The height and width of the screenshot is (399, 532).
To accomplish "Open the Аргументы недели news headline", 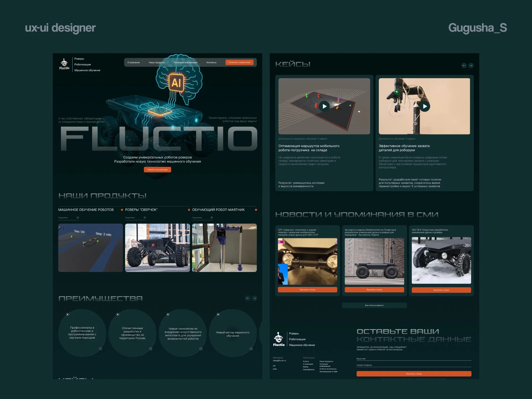I will coord(370,232).
